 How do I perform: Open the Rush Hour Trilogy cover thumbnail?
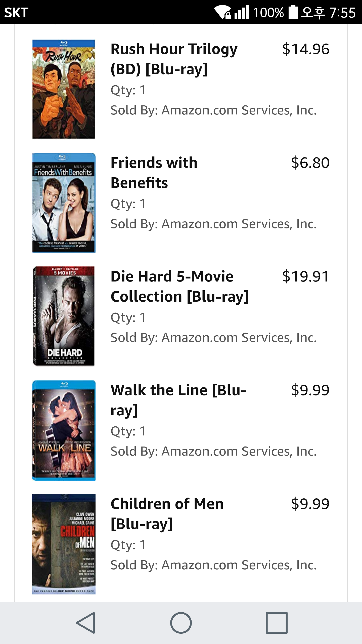64,89
